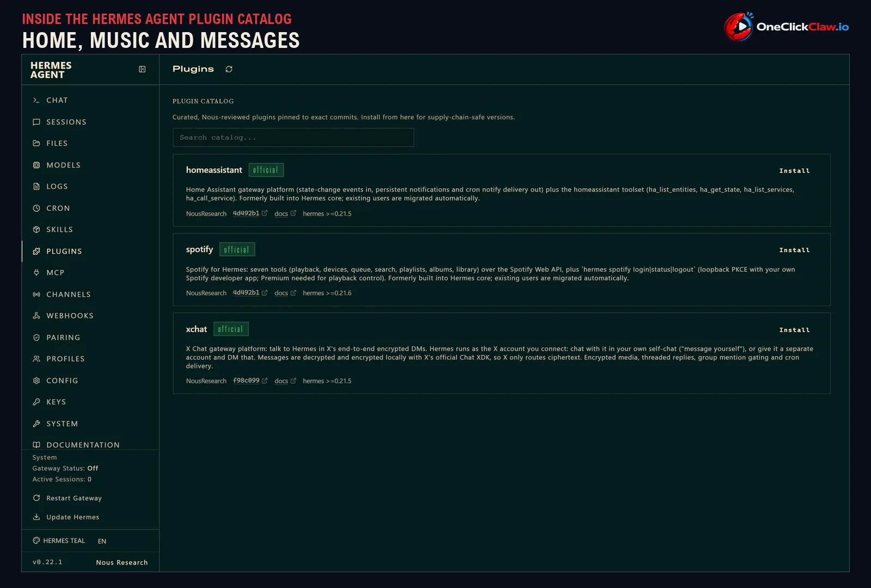Click the Skills cube icon

36,230
